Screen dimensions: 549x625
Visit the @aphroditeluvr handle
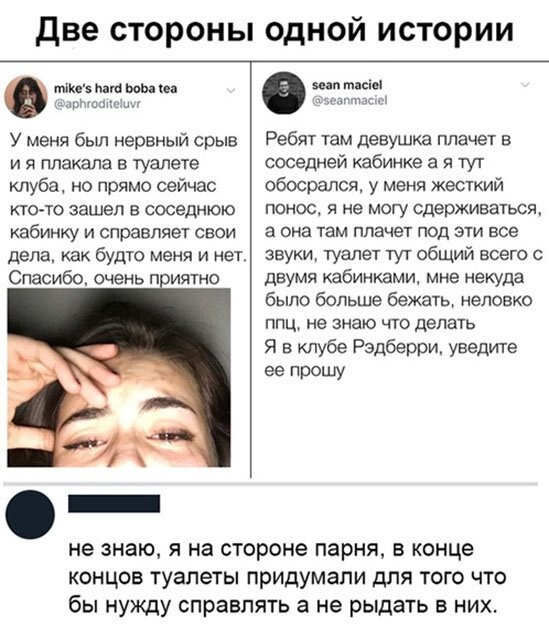pyautogui.click(x=97, y=104)
